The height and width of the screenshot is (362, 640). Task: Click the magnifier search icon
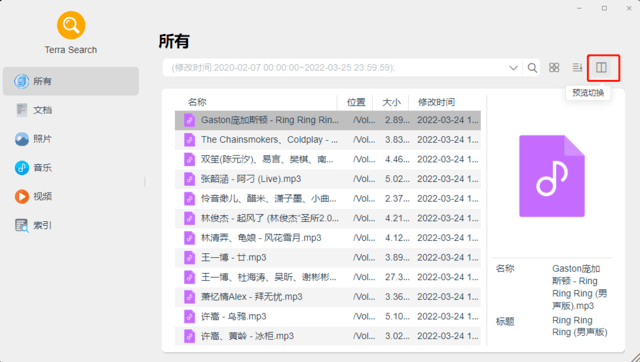[x=532, y=68]
